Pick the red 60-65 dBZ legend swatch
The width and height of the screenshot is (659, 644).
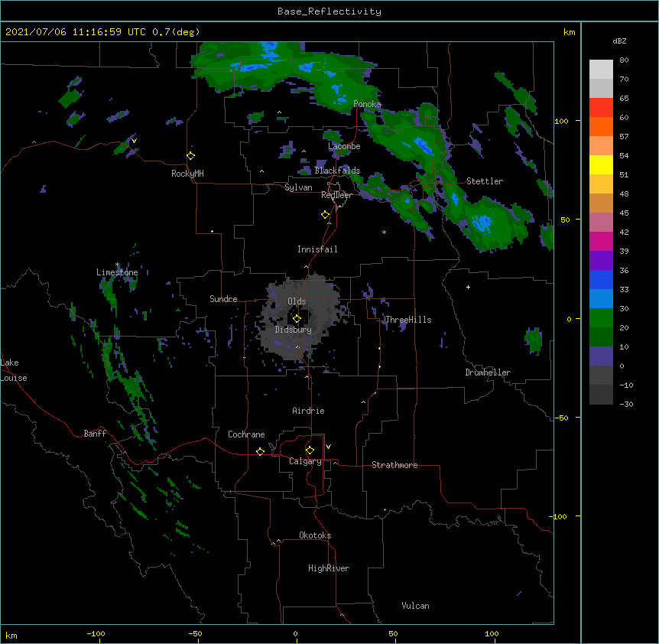pyautogui.click(x=601, y=107)
